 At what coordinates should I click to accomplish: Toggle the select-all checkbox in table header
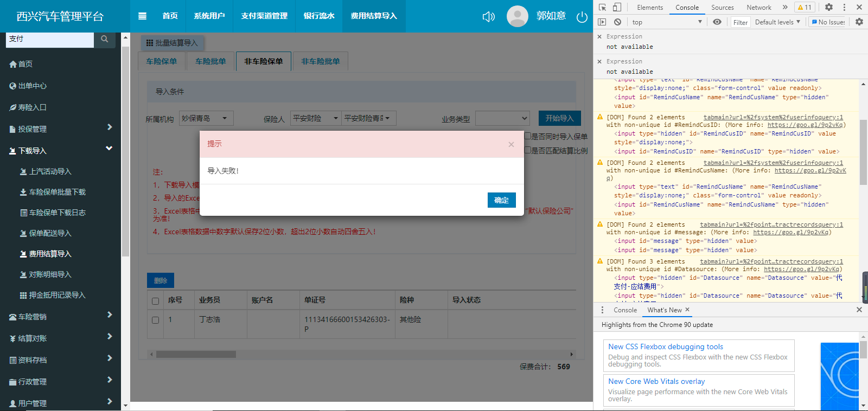click(x=156, y=301)
